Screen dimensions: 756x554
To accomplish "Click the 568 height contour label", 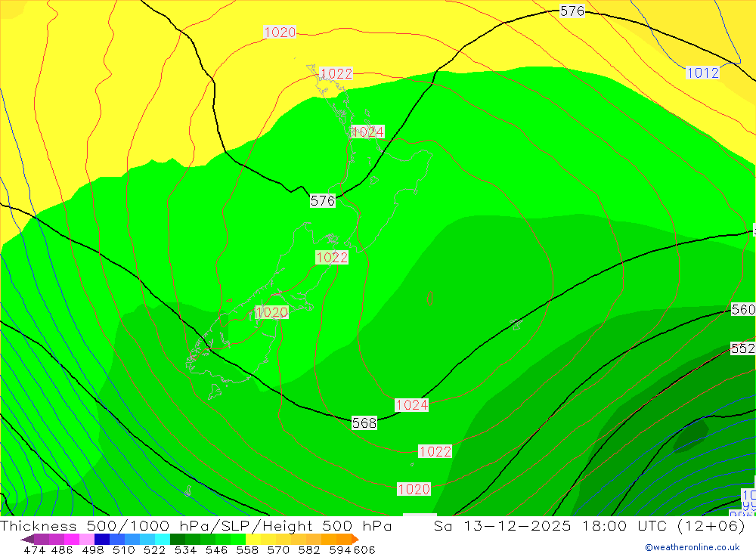I will [364, 422].
